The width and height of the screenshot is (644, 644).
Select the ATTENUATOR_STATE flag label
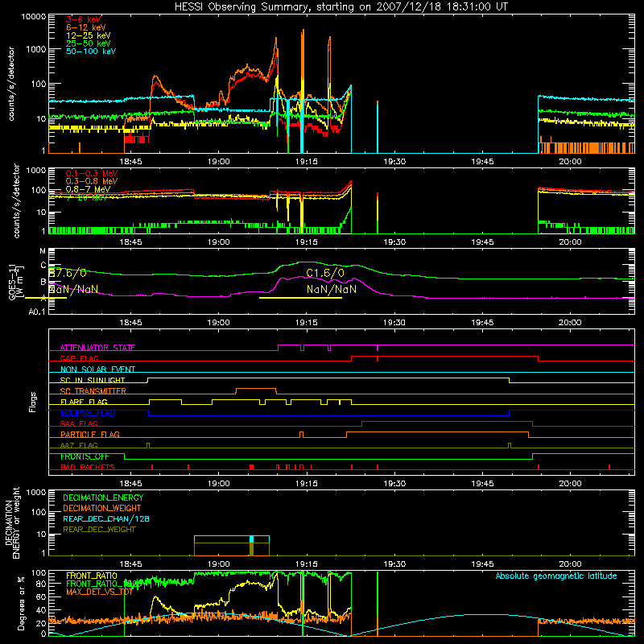pyautogui.click(x=97, y=348)
